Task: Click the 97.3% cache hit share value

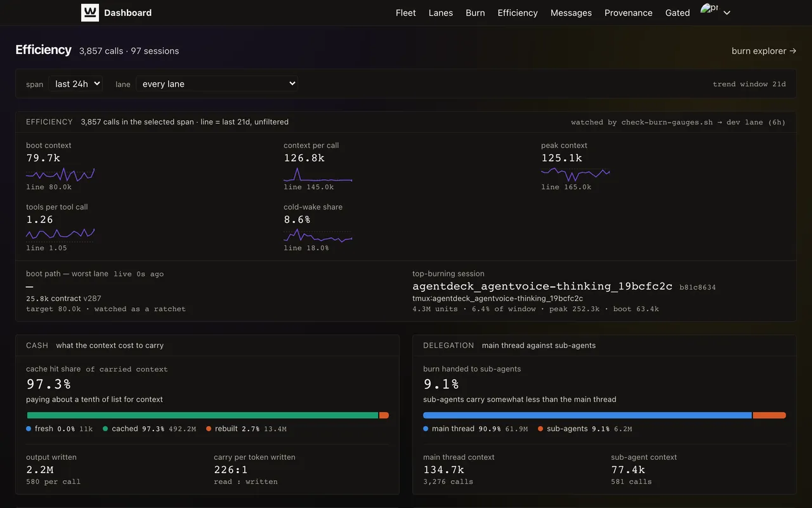Action: pos(49,384)
